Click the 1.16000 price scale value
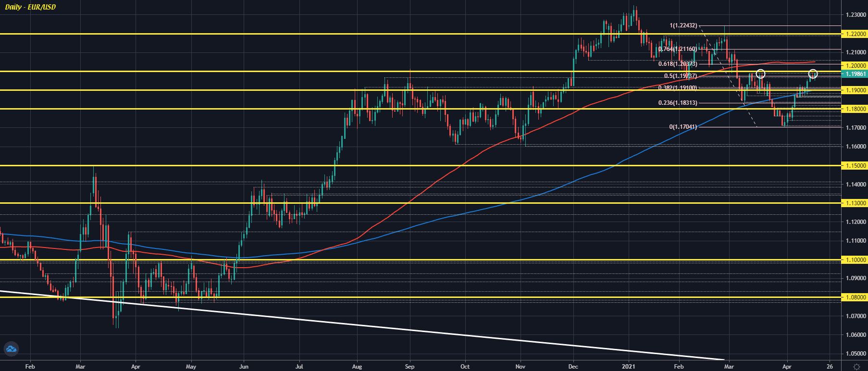 [856, 147]
